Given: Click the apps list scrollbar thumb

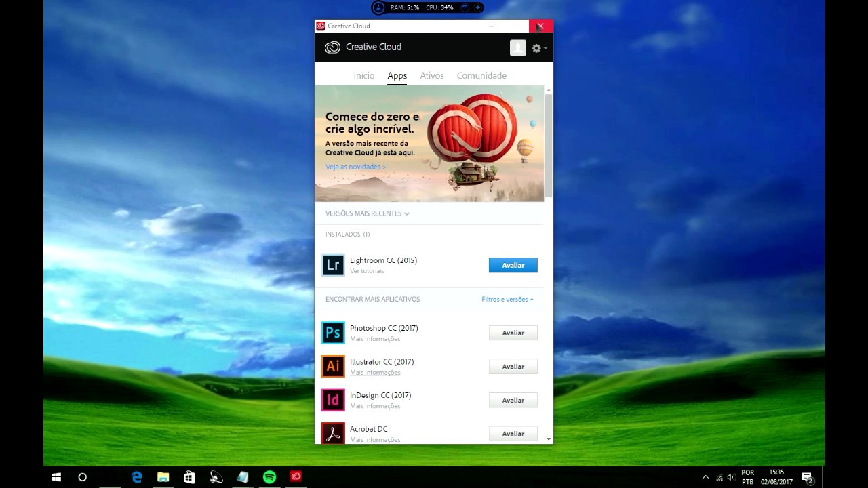Looking at the screenshot, I should (x=549, y=146).
